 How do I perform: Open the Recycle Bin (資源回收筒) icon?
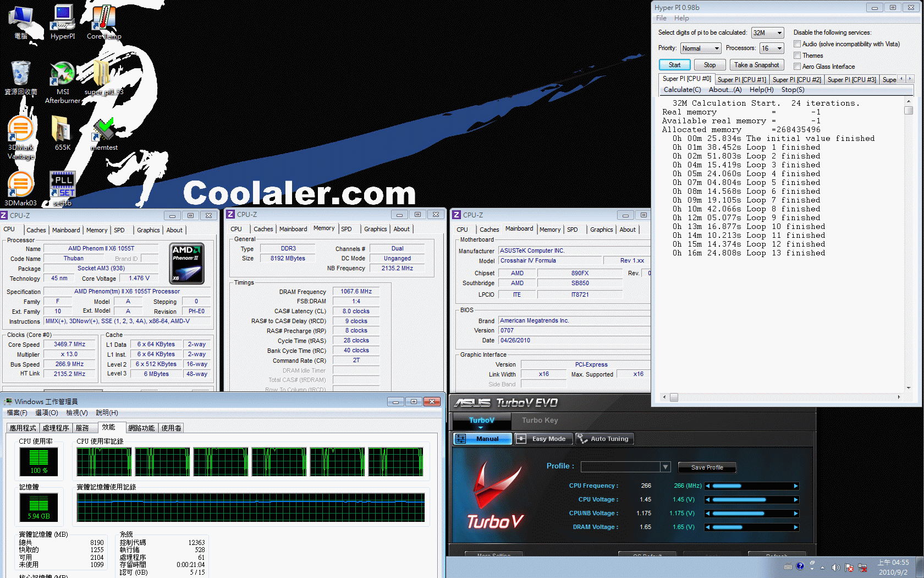pos(21,78)
